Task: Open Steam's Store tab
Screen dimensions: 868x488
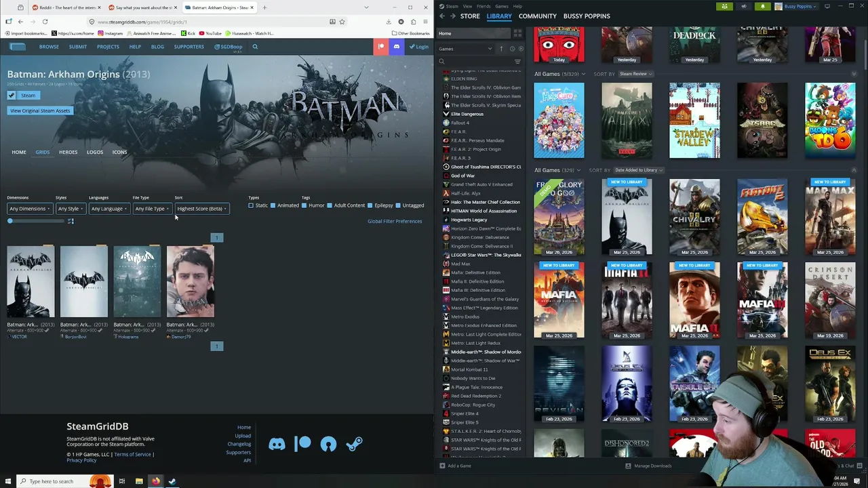Action: click(x=470, y=16)
